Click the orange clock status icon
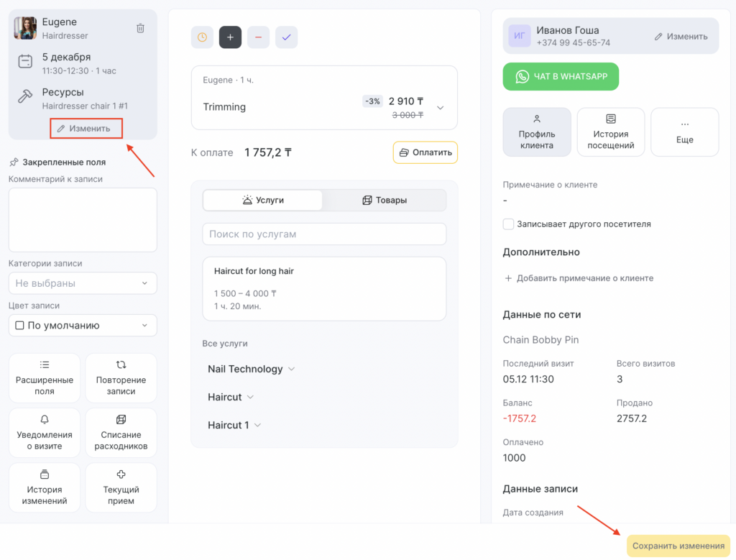 [202, 37]
